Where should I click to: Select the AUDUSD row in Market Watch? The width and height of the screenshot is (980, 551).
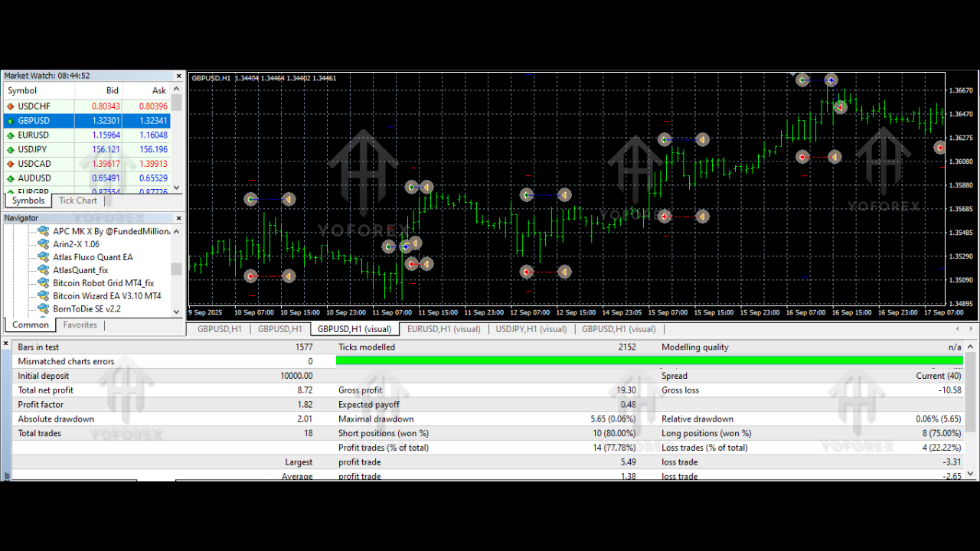[77, 178]
